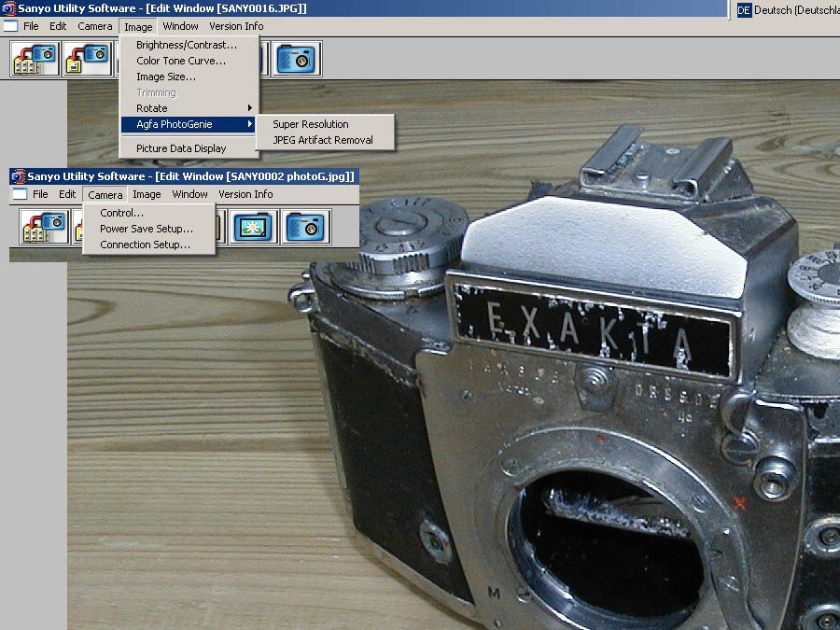Click blue camera toolbar icon in SANY0002 window
Screen dimensions: 840x630
click(306, 227)
